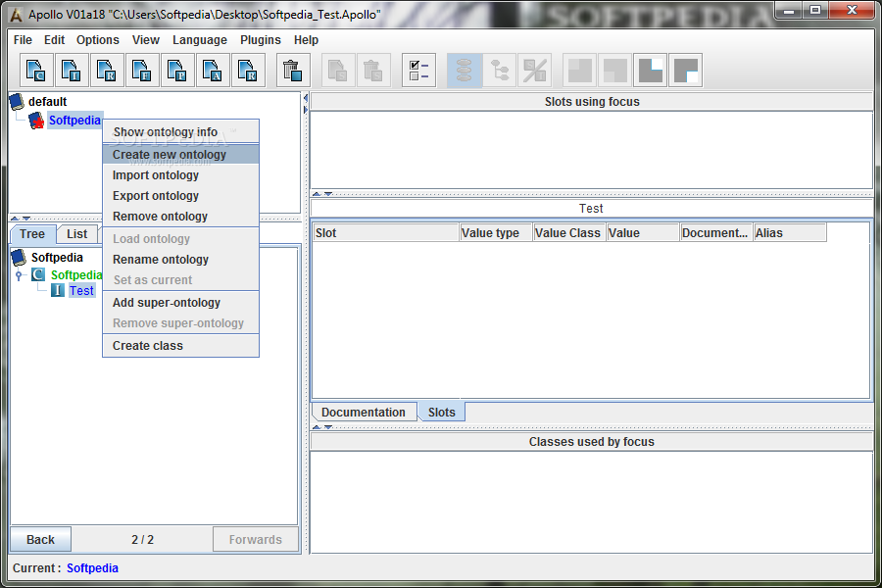Screen dimensions: 882x588
Task: Select 'Import ontology' in context menu
Action: click(180, 175)
